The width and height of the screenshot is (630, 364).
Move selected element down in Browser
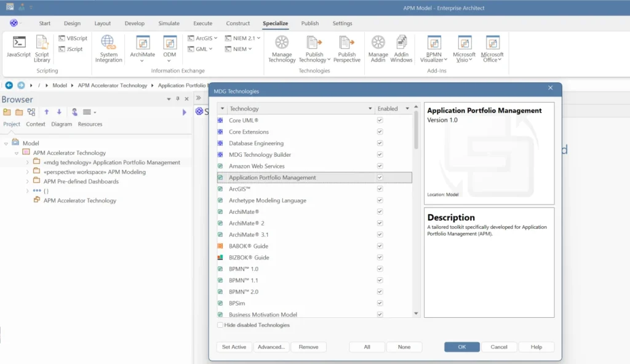(x=59, y=112)
